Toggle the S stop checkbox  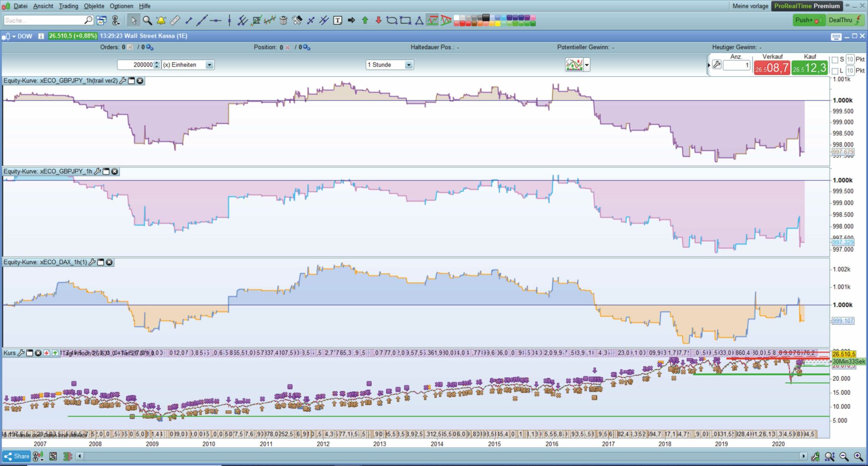coord(835,60)
